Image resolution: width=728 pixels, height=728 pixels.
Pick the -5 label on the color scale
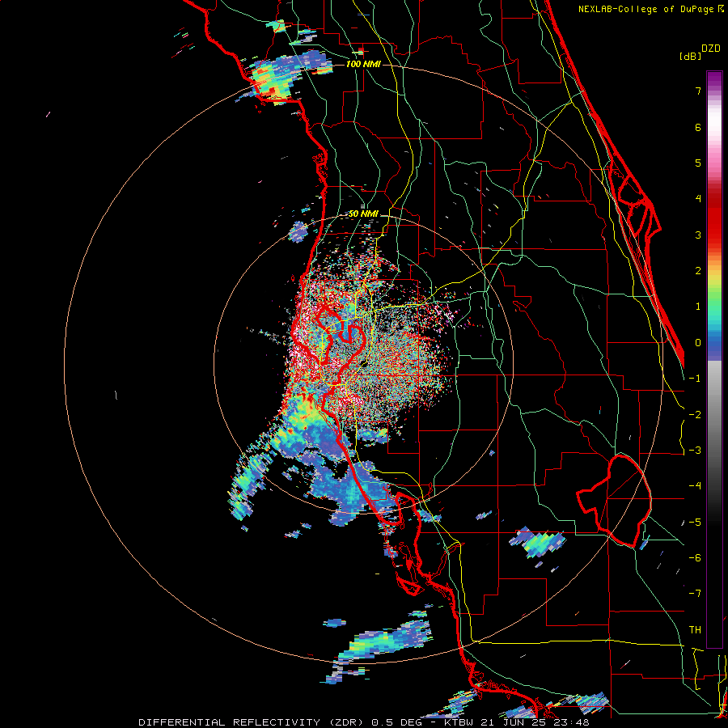pos(695,522)
